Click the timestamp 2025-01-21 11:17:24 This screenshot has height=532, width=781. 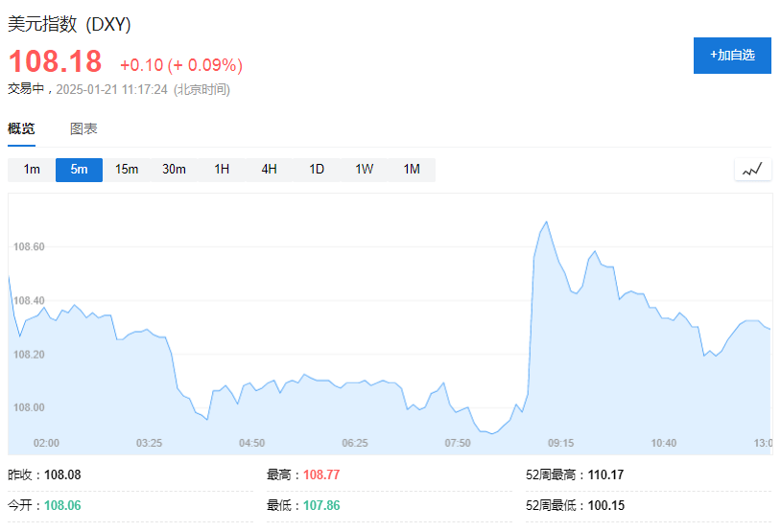pos(111,89)
